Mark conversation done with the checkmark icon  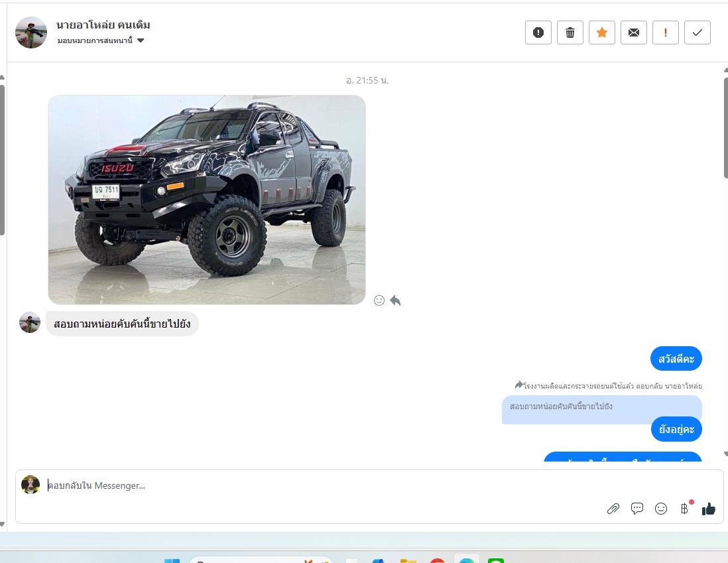pos(698,32)
